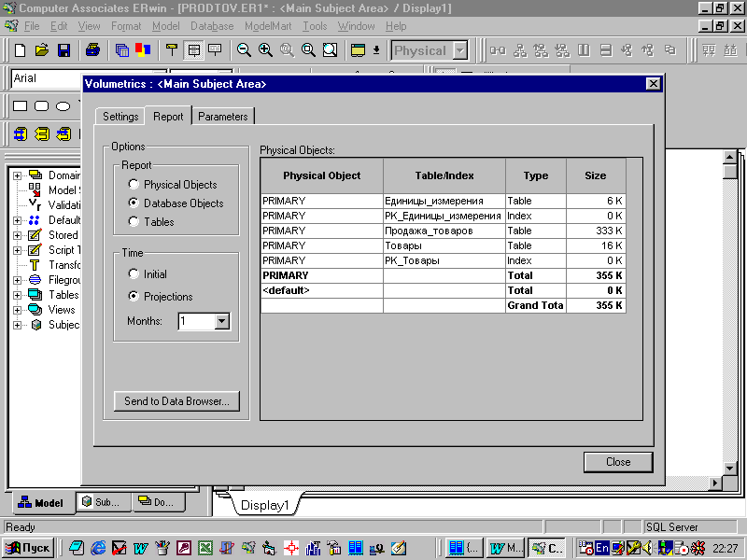
Task: Select the Database Objects radio button
Action: coord(134,203)
